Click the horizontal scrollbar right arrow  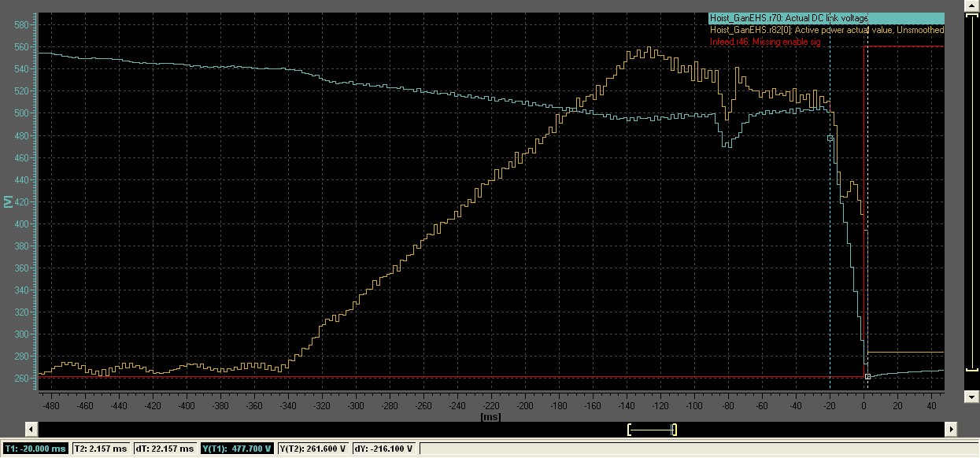point(952,429)
